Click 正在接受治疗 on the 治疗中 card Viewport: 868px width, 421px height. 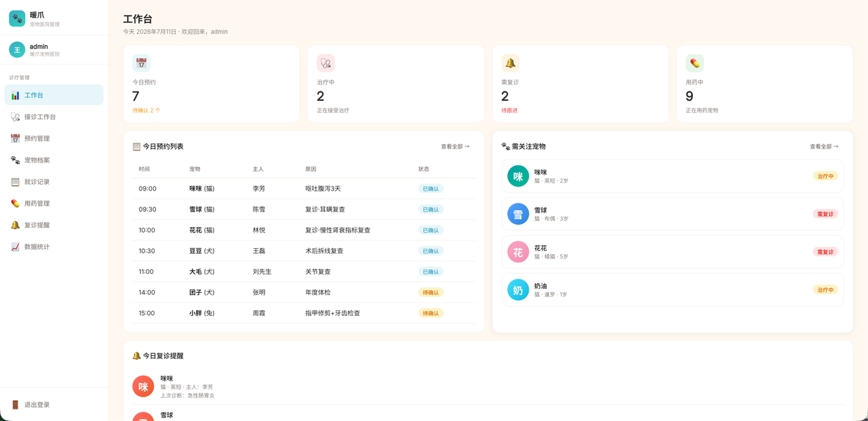click(333, 111)
